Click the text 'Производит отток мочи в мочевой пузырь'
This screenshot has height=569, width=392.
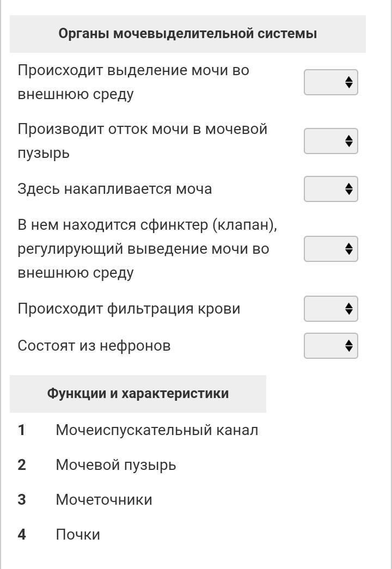pos(142,141)
